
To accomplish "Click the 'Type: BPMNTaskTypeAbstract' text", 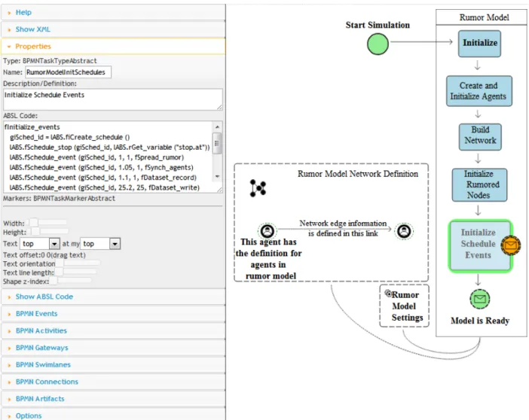I will click(x=50, y=61).
